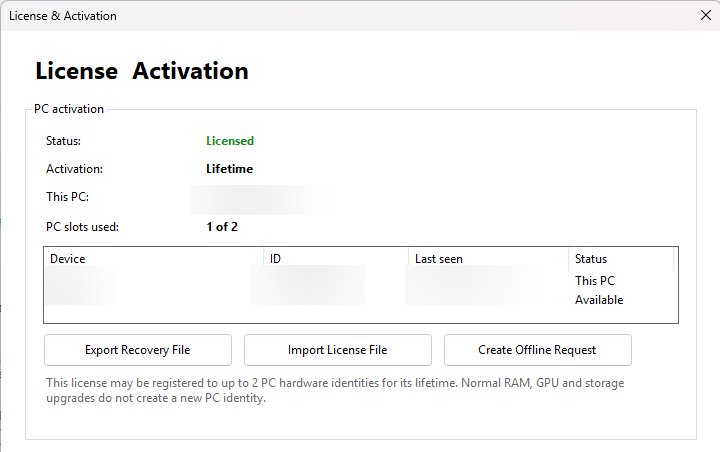Screen dimensions: 720x452
Task: Click the Status column header in device list
Action: [x=621, y=259]
